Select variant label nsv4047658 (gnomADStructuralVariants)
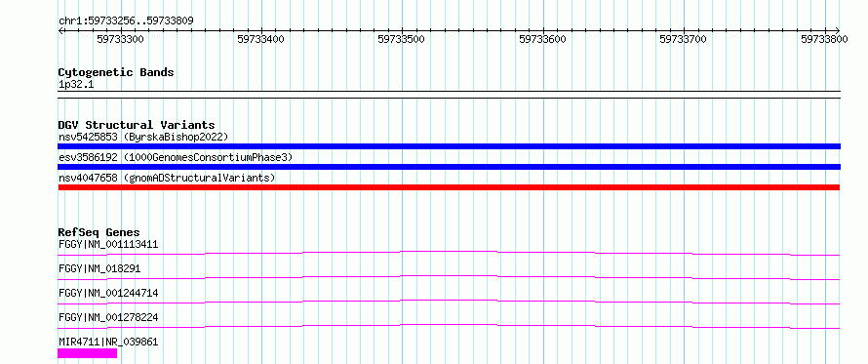The width and height of the screenshot is (868, 364). [167, 178]
